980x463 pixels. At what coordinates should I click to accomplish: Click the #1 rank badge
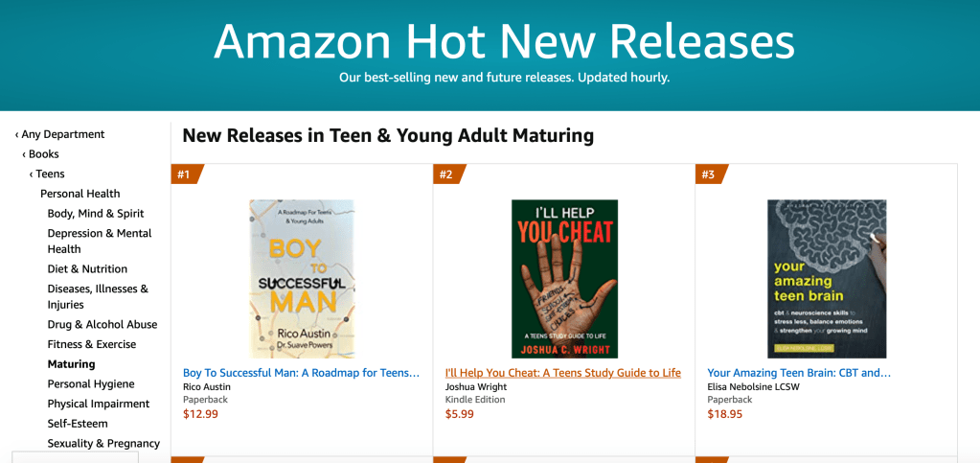tap(184, 174)
